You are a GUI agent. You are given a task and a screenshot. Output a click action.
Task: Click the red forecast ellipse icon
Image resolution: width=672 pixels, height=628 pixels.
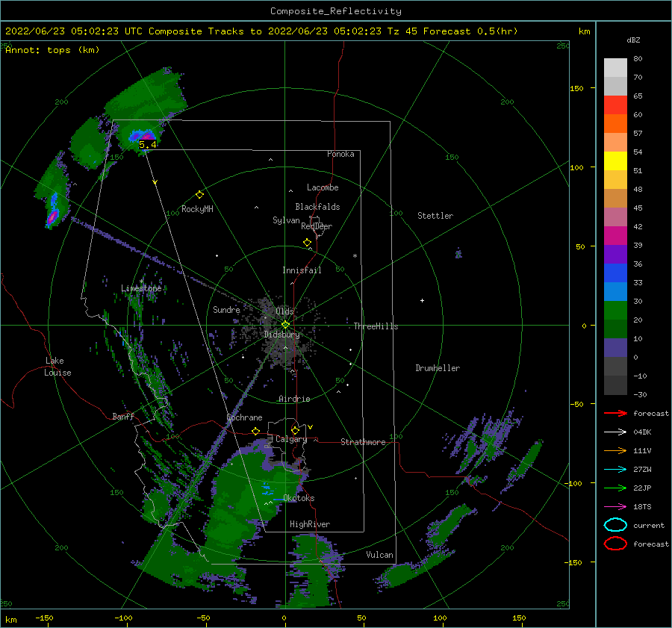(615, 544)
